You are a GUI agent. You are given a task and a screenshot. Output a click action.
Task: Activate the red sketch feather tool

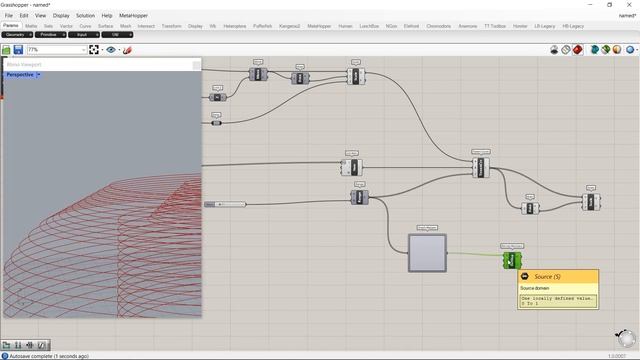point(127,50)
